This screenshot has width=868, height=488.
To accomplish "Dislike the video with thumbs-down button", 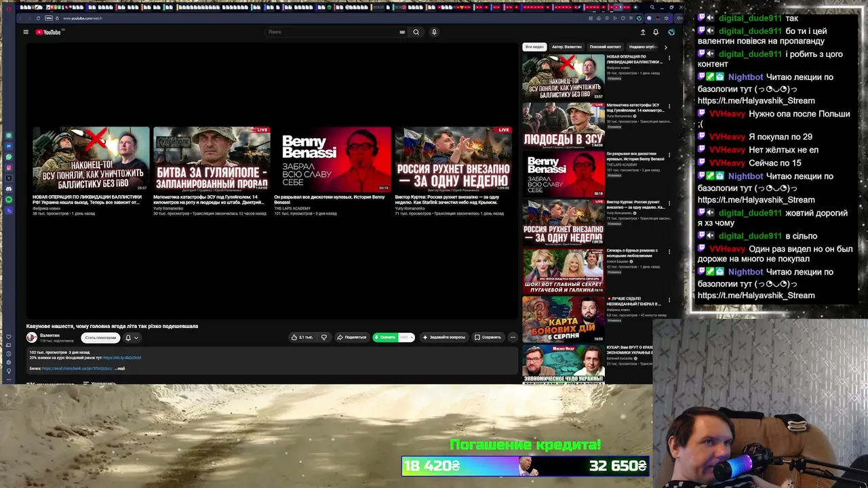I will (x=324, y=337).
